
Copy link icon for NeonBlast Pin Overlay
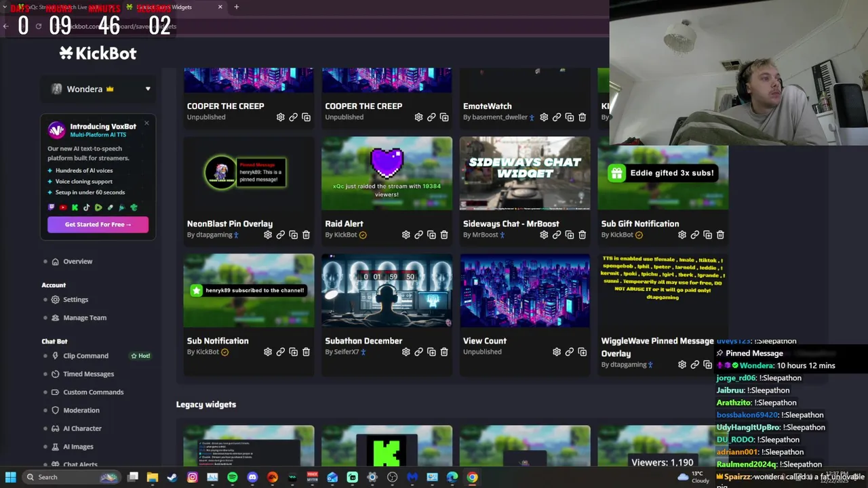tap(281, 235)
